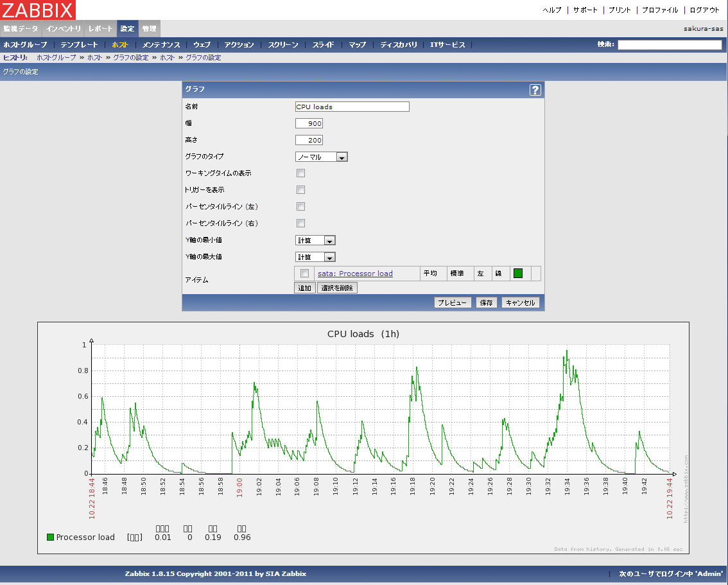Toggle the トリガーを表示 checkbox
The width and height of the screenshot is (728, 585).
(300, 190)
